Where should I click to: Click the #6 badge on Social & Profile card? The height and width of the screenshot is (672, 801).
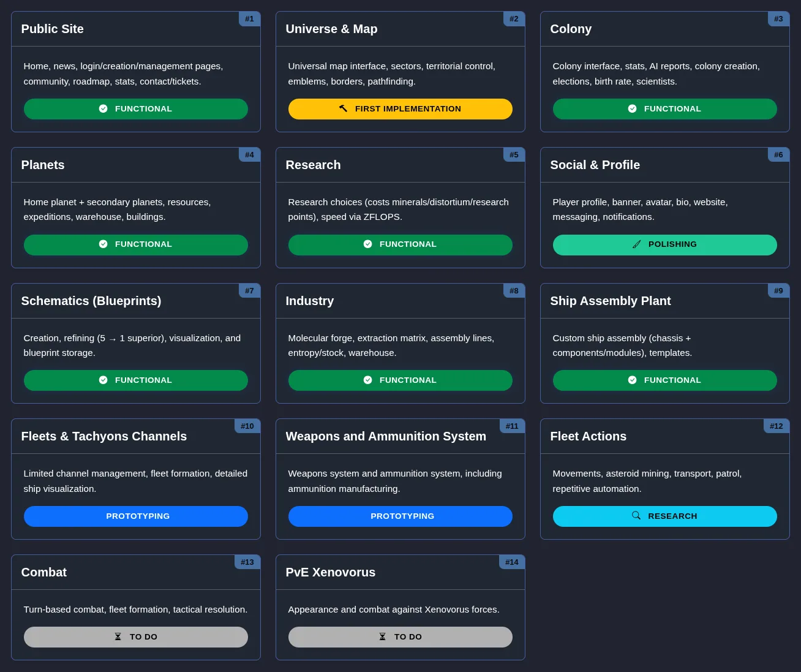[779, 155]
